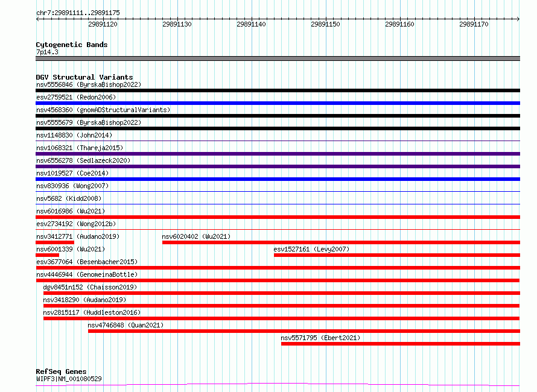Click the red bar under esv3677064

(278, 268)
